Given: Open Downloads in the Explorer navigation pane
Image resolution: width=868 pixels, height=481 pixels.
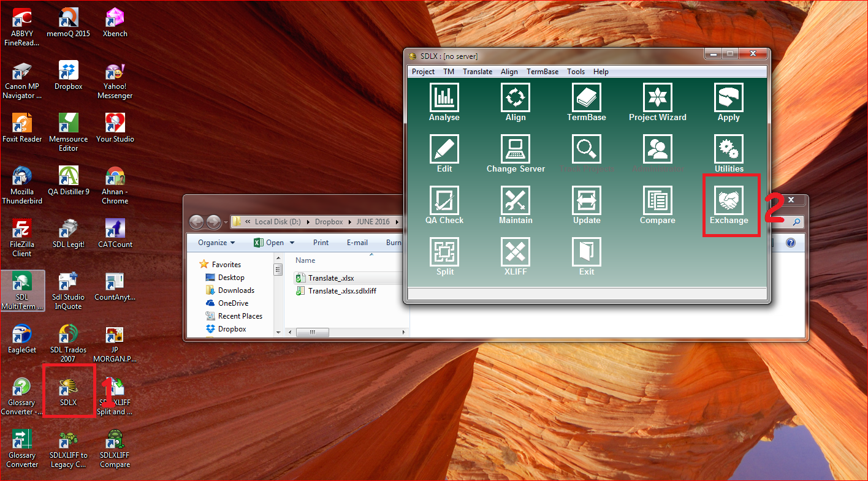Looking at the screenshot, I should tap(230, 290).
